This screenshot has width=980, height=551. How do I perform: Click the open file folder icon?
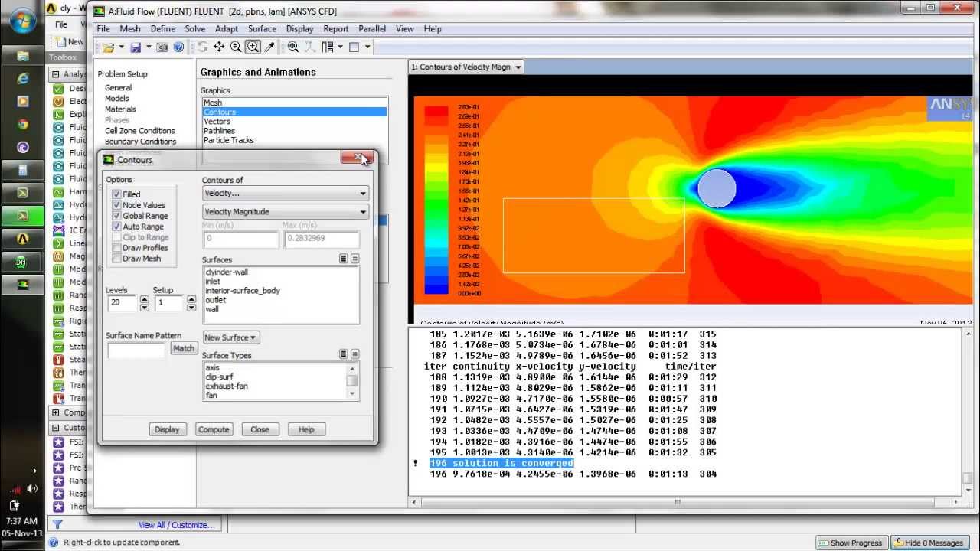(x=108, y=47)
